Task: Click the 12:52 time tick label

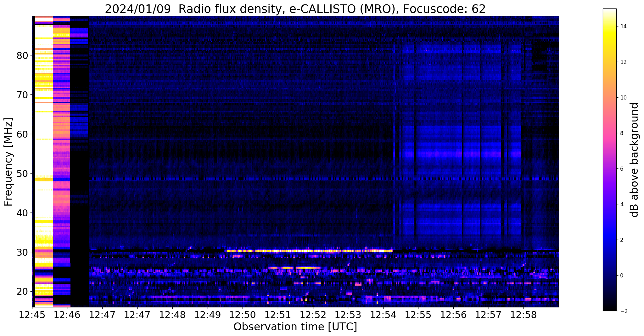Action: (313, 315)
